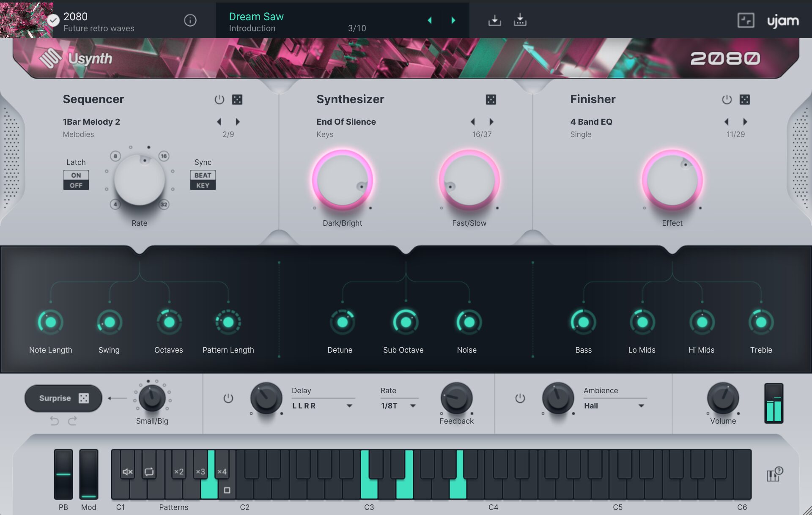Adjust the Note Length knob
The image size is (812, 515).
pyautogui.click(x=51, y=322)
